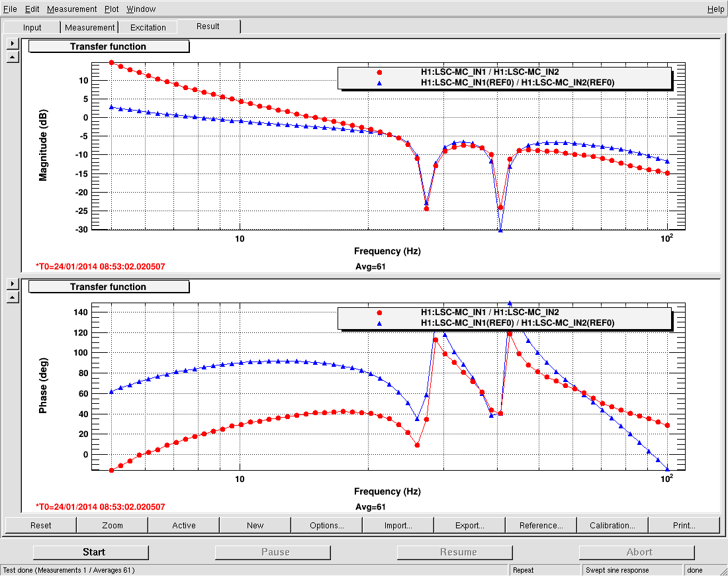Click the top plot's Transfer function title box
This screenshot has width=728, height=576.
coord(109,46)
